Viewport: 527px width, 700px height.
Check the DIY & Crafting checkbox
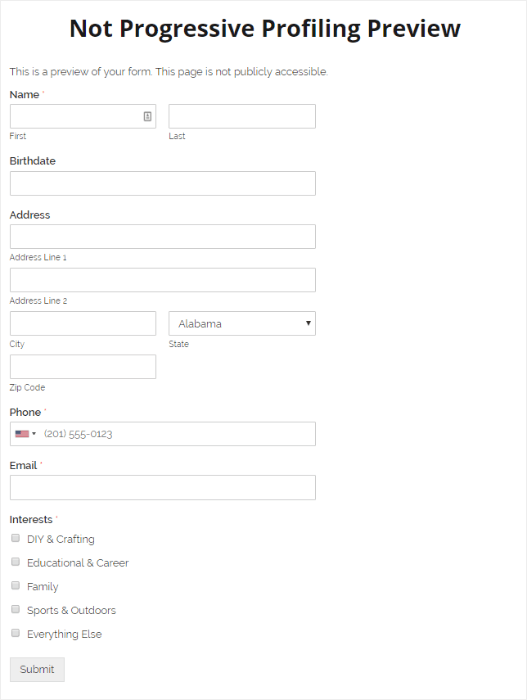click(x=16, y=538)
